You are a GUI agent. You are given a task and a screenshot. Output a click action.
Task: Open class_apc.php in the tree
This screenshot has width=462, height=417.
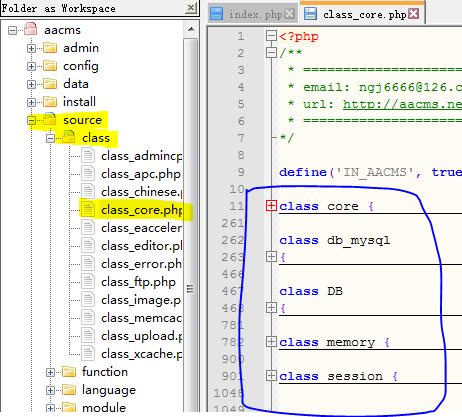[x=141, y=174]
